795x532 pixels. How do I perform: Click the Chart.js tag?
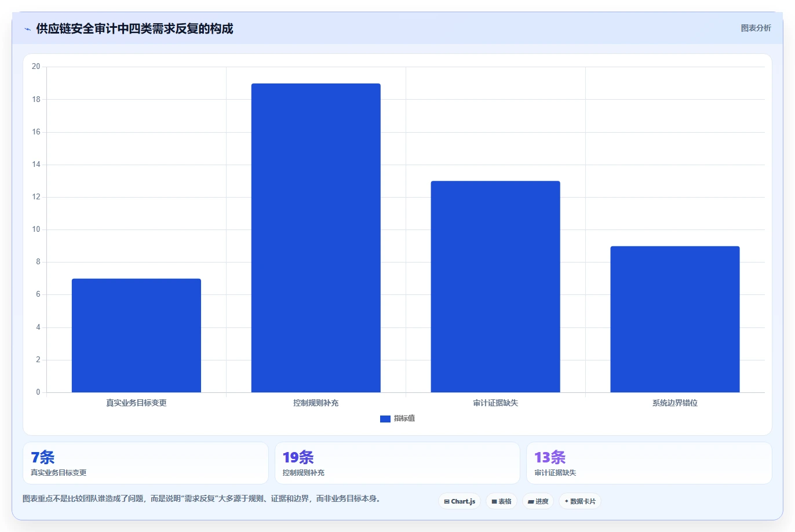click(x=460, y=501)
